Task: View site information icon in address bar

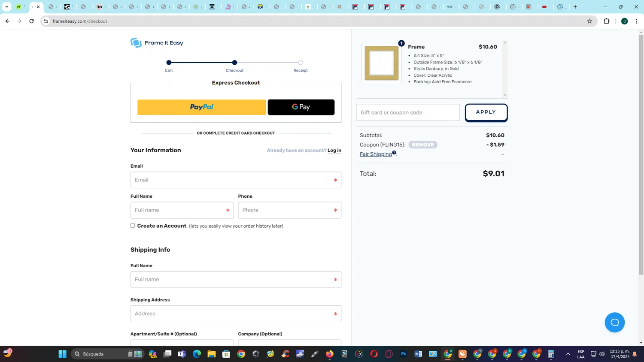Action: pos(46,21)
